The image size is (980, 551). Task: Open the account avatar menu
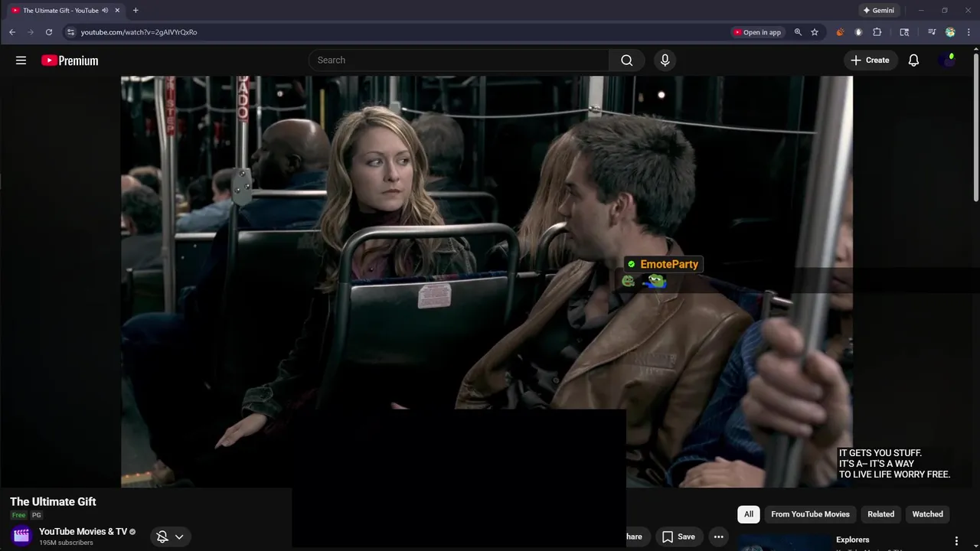tap(947, 60)
